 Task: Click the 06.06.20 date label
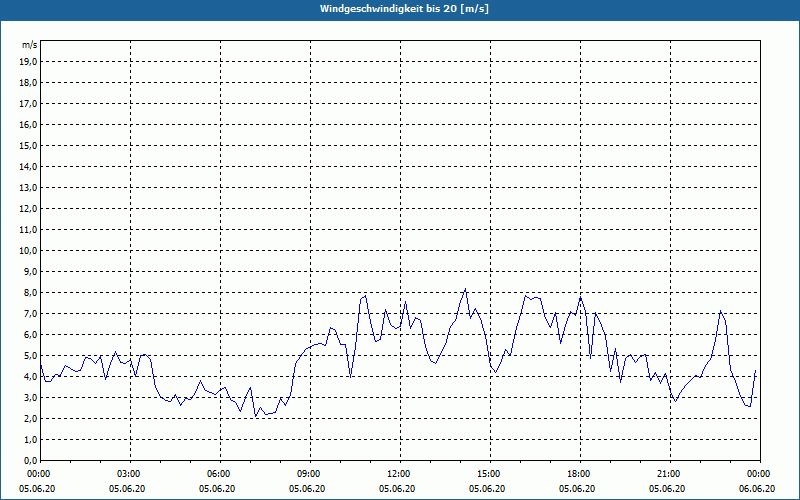pos(757,489)
